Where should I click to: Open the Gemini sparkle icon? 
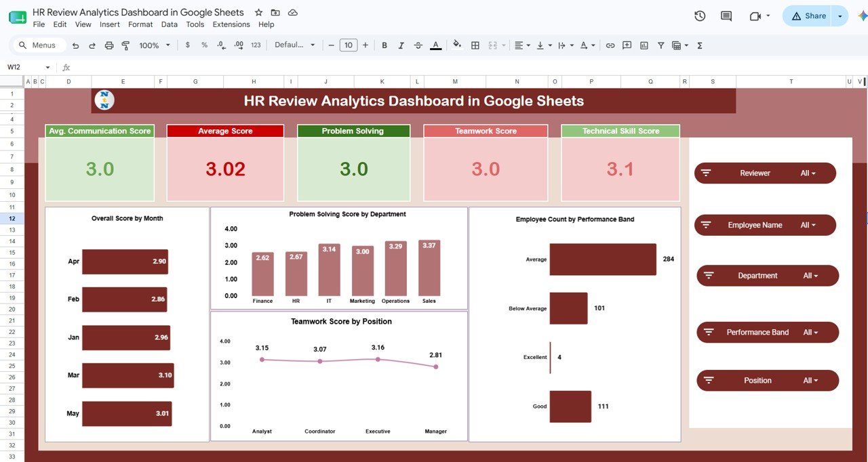click(x=862, y=16)
